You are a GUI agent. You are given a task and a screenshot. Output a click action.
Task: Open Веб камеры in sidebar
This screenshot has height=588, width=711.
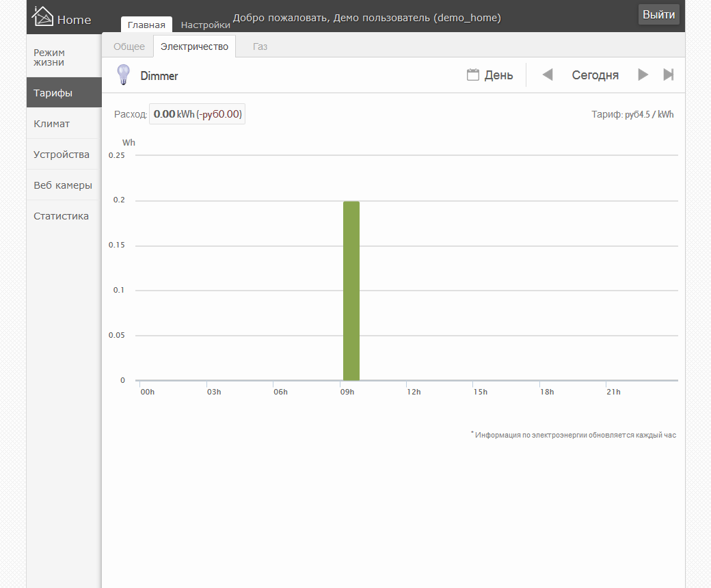[64, 185]
